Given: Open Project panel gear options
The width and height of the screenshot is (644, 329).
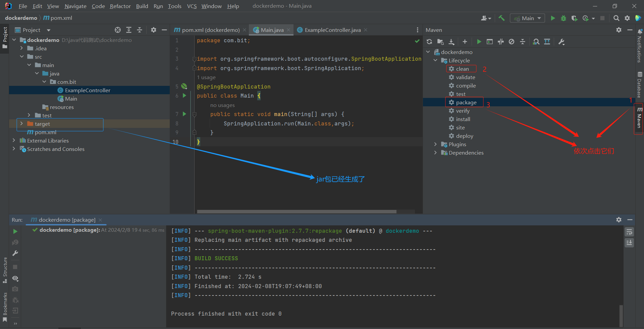Looking at the screenshot, I should pyautogui.click(x=154, y=30).
